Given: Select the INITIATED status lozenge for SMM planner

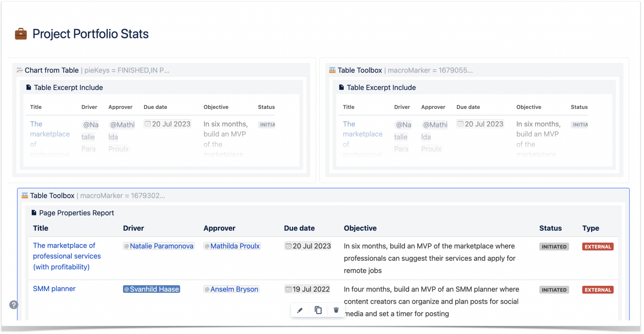Looking at the screenshot, I should (554, 290).
